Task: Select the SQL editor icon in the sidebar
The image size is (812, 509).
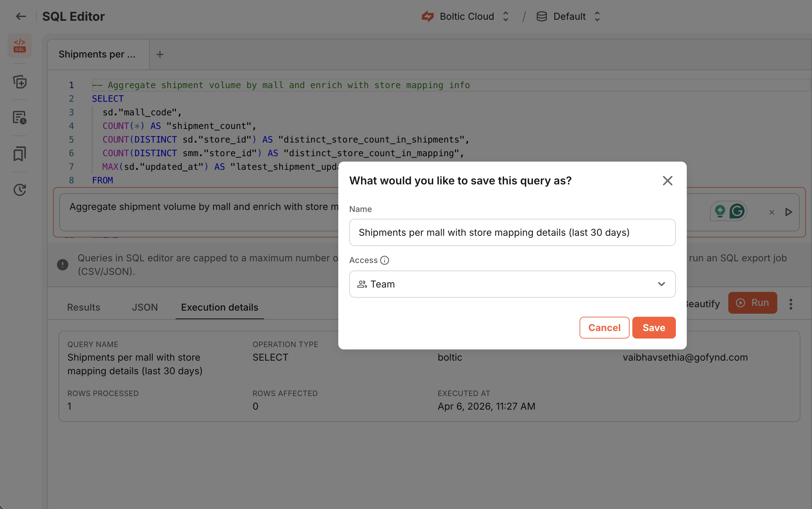Action: coord(20,45)
